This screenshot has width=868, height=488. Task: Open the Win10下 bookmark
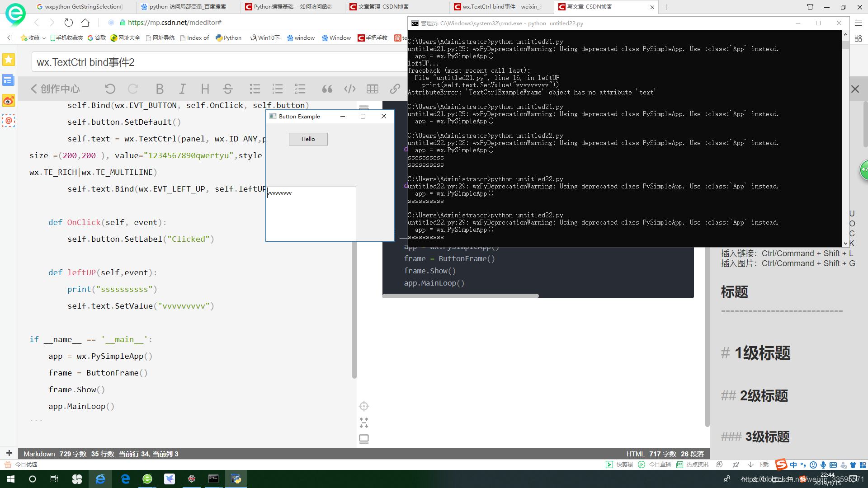pos(265,38)
